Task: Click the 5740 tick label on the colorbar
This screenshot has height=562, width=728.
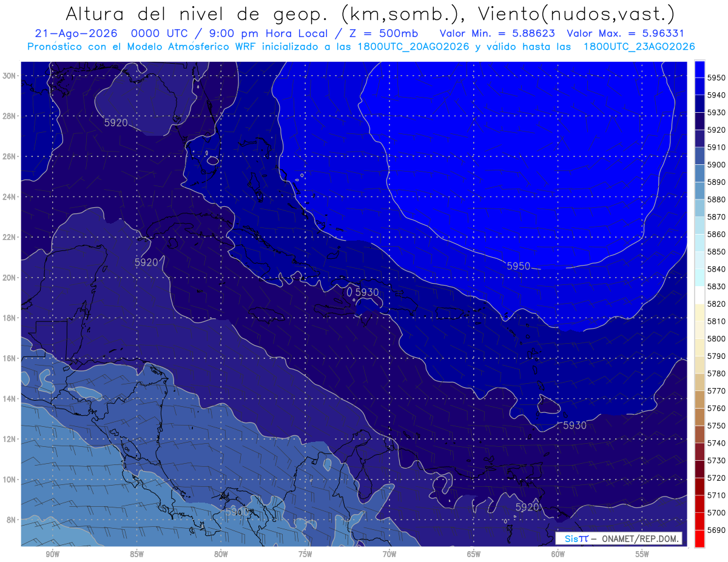Action: [x=716, y=443]
